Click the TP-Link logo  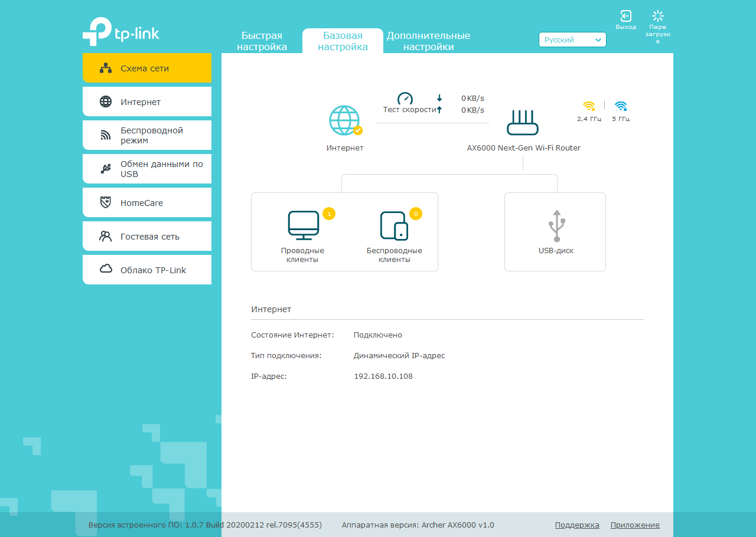tap(121, 31)
